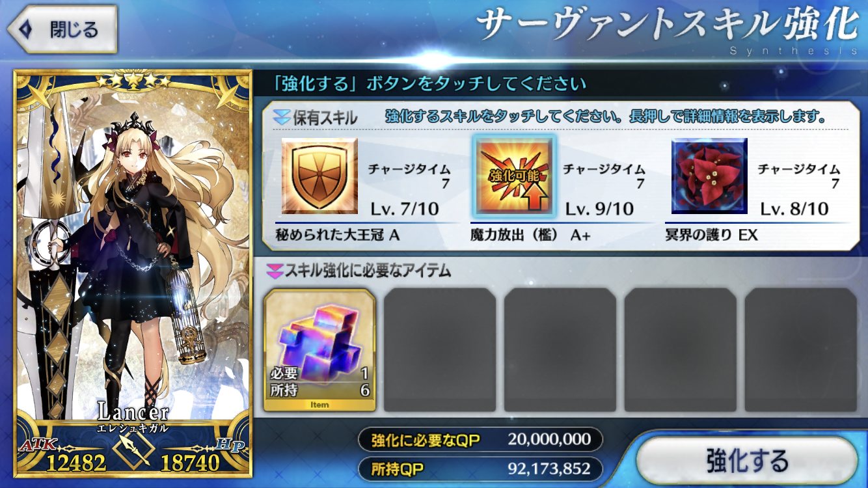Tap the second empty material slot
Image resolution: width=868 pixels, height=488 pixels.
[440, 350]
